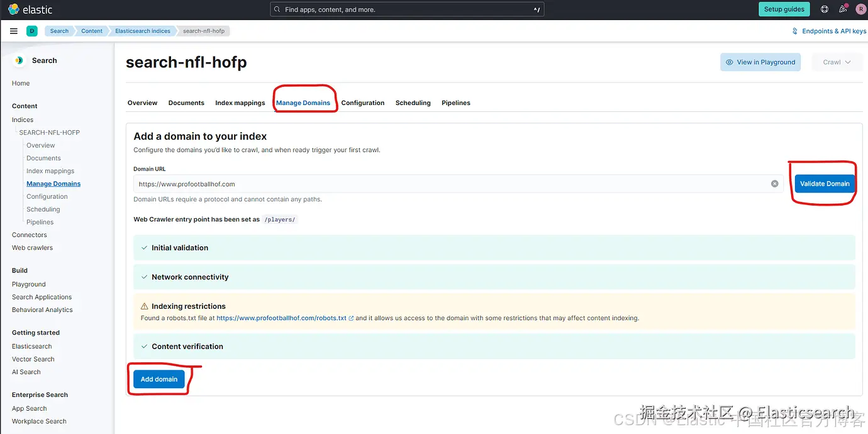Click the Content breadcrumb
868x434 pixels.
pos(92,31)
